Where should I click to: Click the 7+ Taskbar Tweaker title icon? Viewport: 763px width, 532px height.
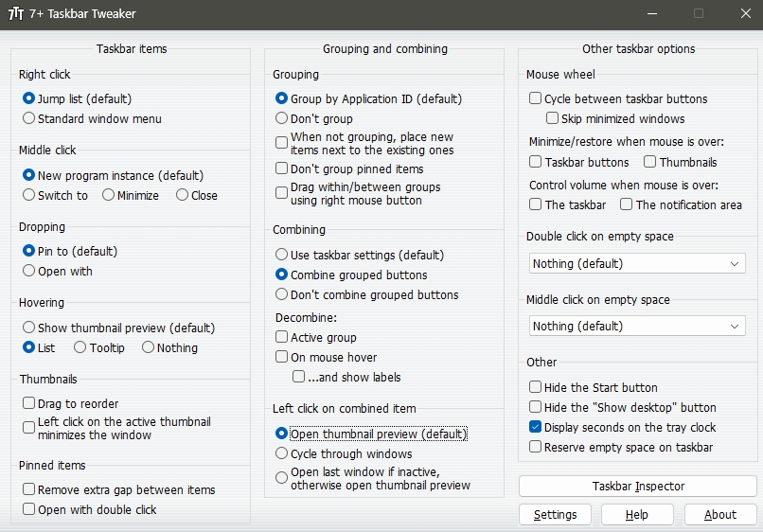(x=15, y=13)
